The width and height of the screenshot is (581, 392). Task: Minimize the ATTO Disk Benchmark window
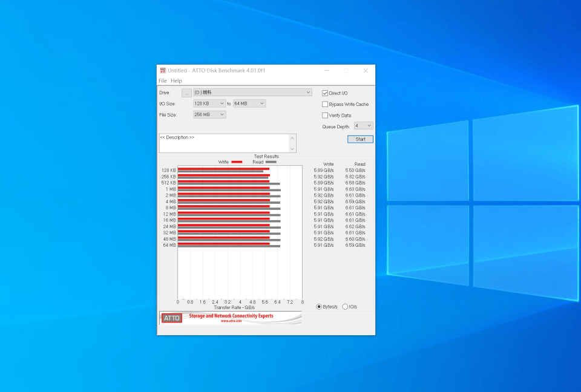[327, 70]
